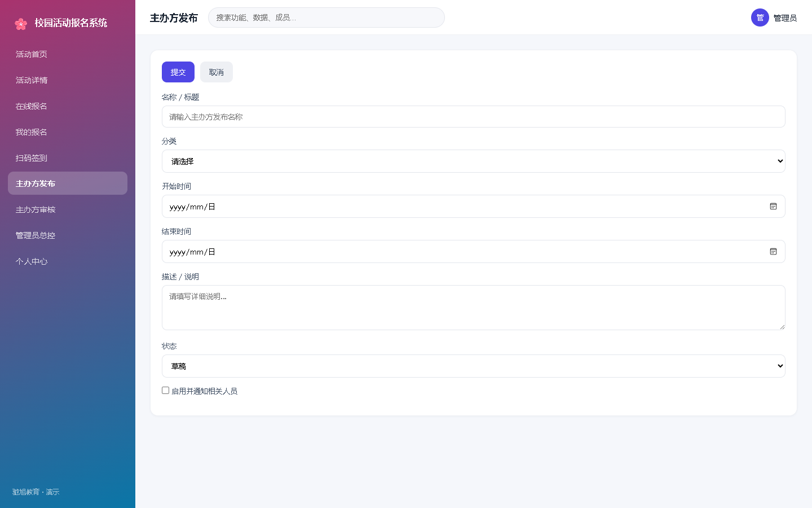Open calendar picker for 开始时间
The image size is (812, 508).
pyautogui.click(x=773, y=207)
